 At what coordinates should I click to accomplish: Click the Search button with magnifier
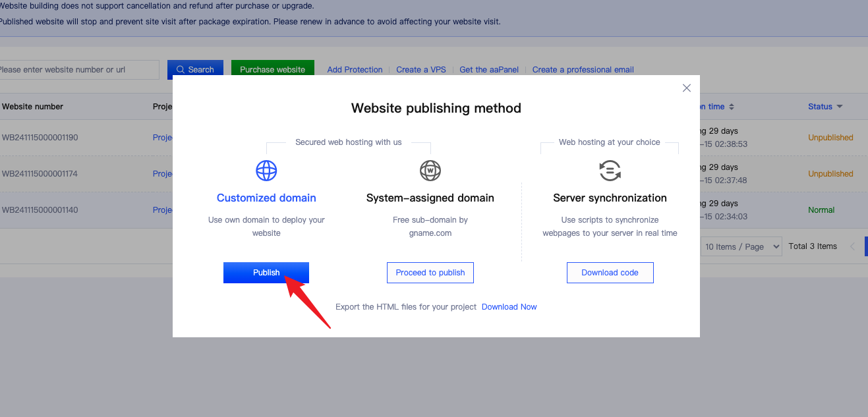coord(195,70)
